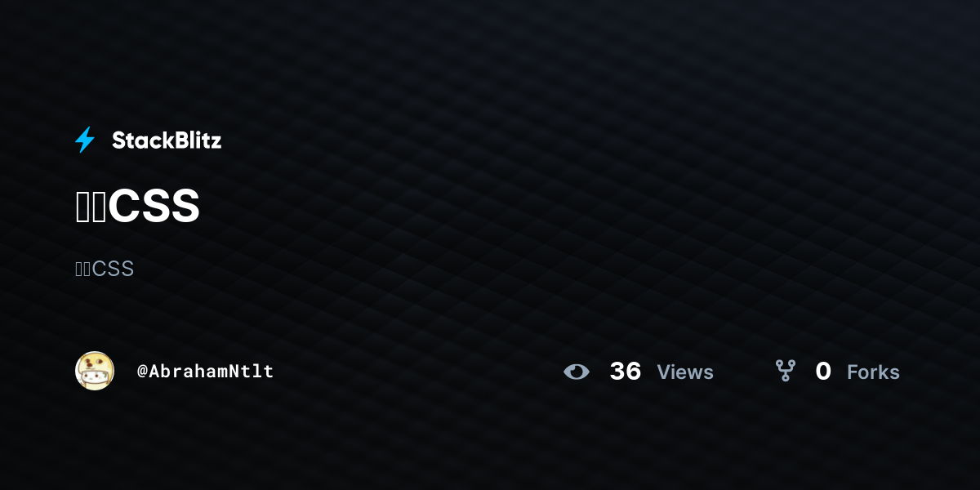Click the @ symbol of the username
980x490 pixels.
(x=142, y=372)
